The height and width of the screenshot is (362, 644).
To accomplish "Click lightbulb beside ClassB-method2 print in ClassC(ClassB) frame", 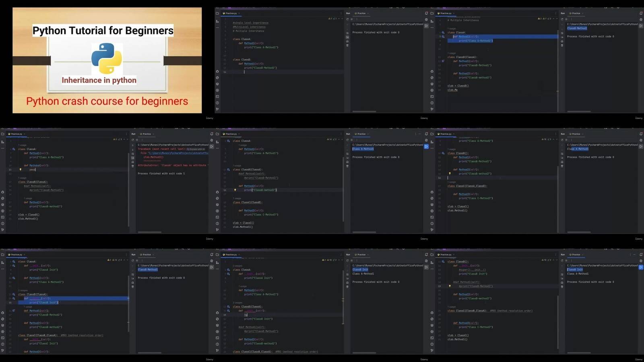I will click(x=235, y=190).
